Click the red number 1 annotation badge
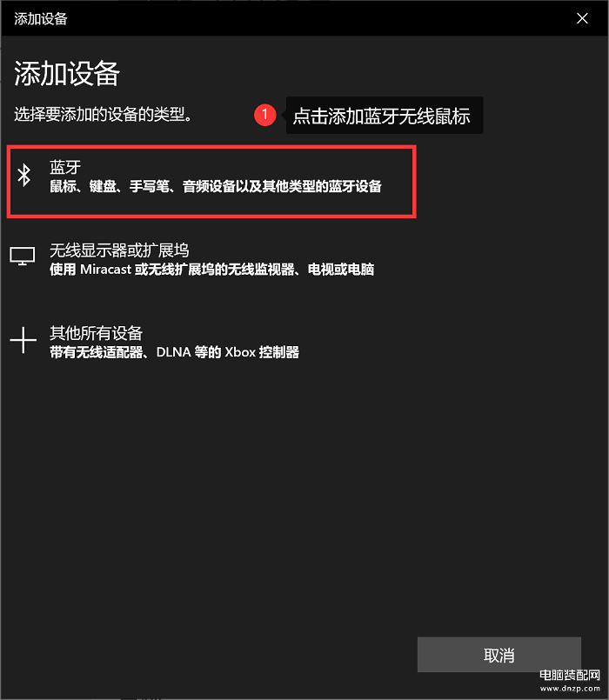The image size is (609, 700). [265, 115]
